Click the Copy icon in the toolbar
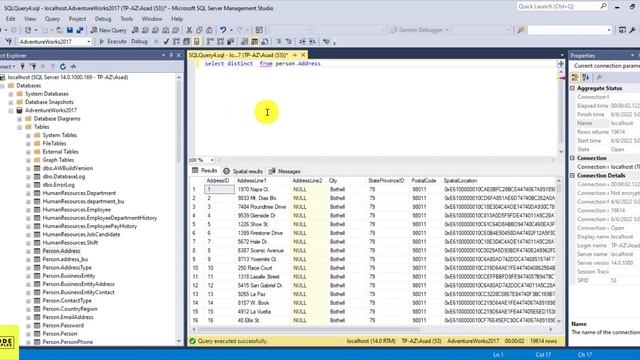This screenshot has width=640, height=360. pos(199,30)
